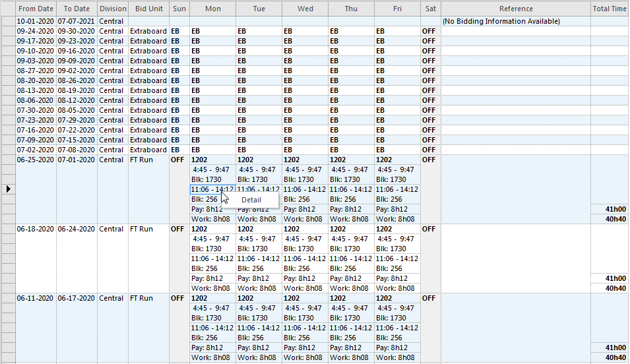Click From Date 09-24-2020 cell
Screen dimensions: 630x364
click(36, 31)
